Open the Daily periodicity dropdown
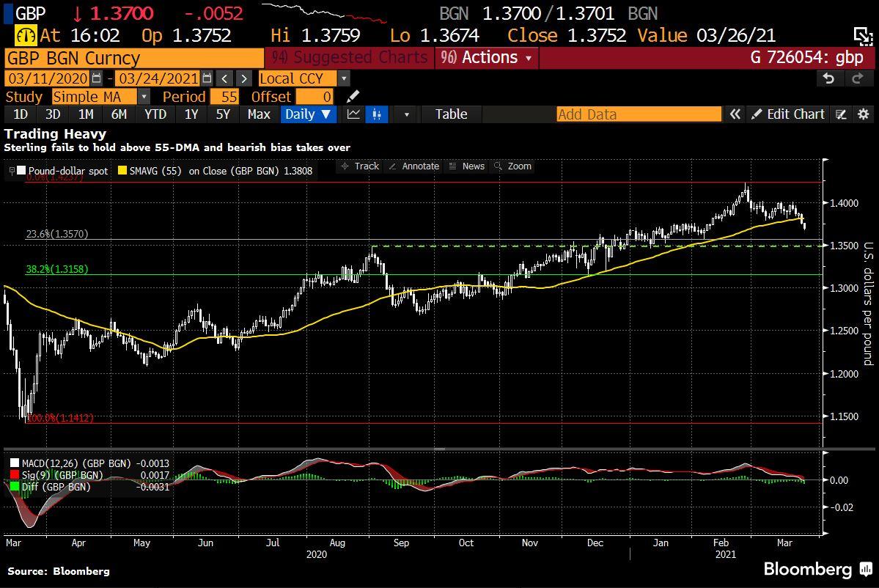 point(309,114)
